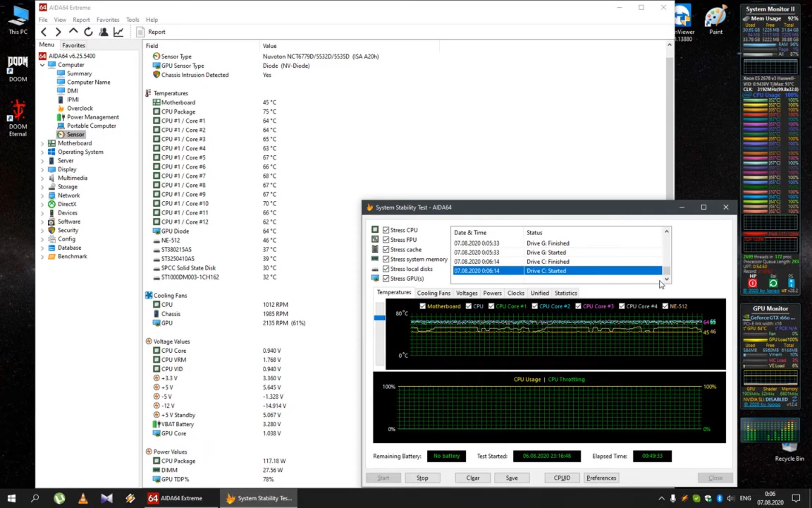Toggle the Stress cache checkbox
Image resolution: width=812 pixels, height=508 pixels.
(x=386, y=250)
